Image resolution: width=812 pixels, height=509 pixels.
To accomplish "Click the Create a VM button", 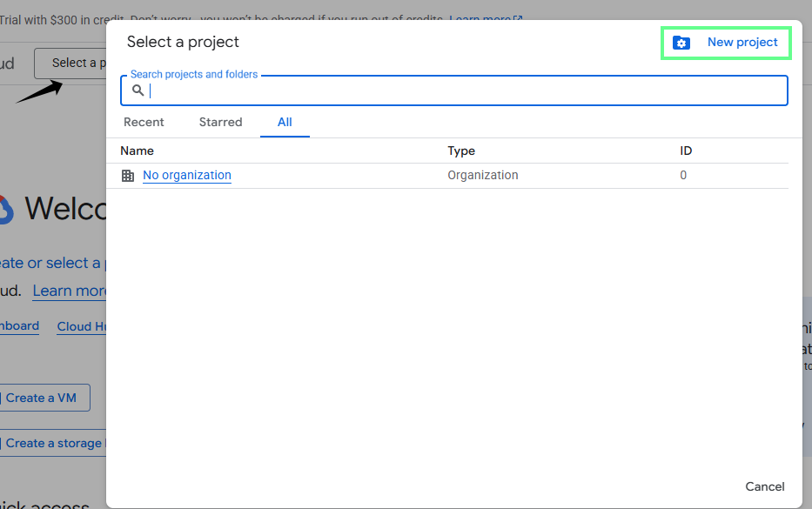I will (39, 398).
